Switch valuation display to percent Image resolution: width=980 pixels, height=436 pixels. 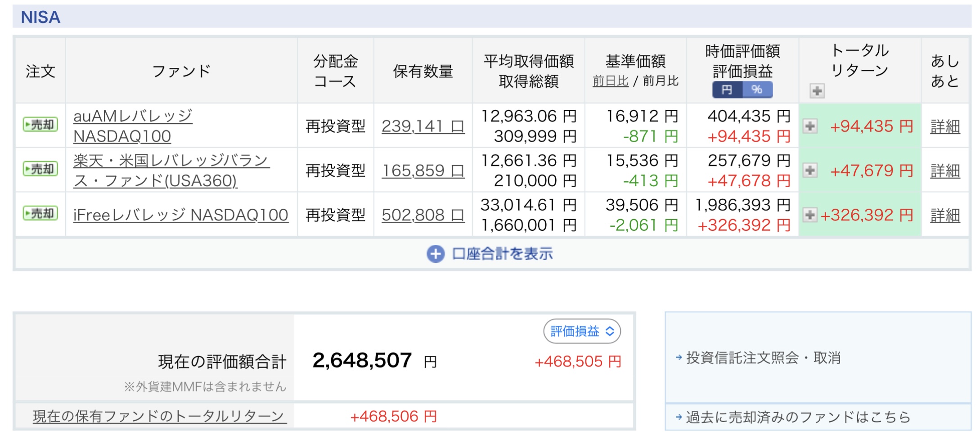(x=757, y=90)
